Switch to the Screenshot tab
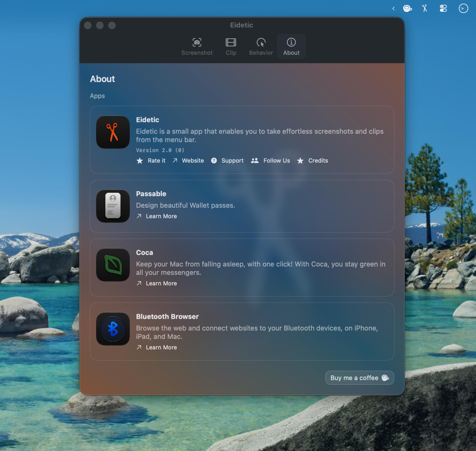The height and width of the screenshot is (451, 476). 197,47
